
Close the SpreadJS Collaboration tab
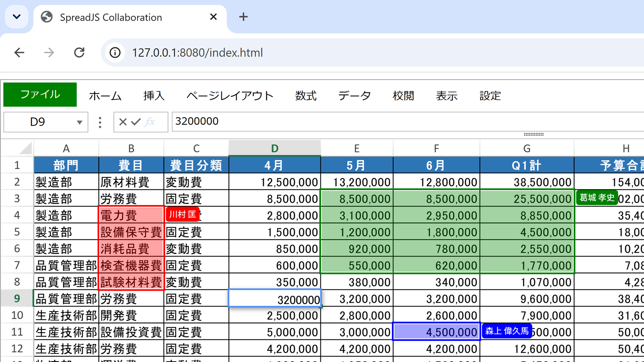coord(213,17)
